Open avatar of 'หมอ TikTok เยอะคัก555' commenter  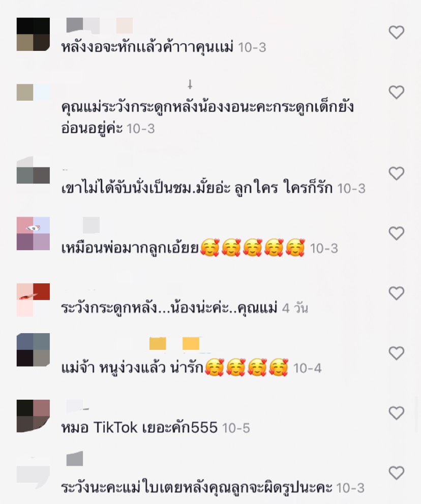pos(33,416)
